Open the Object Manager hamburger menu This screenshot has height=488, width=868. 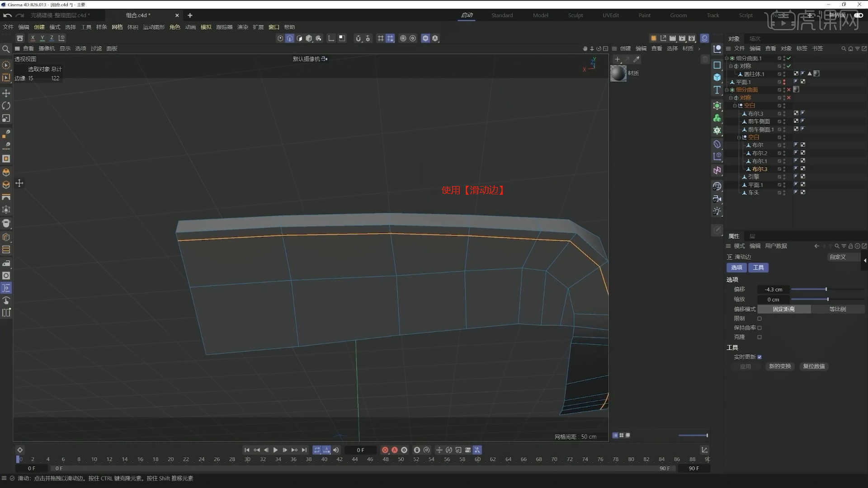(x=728, y=48)
